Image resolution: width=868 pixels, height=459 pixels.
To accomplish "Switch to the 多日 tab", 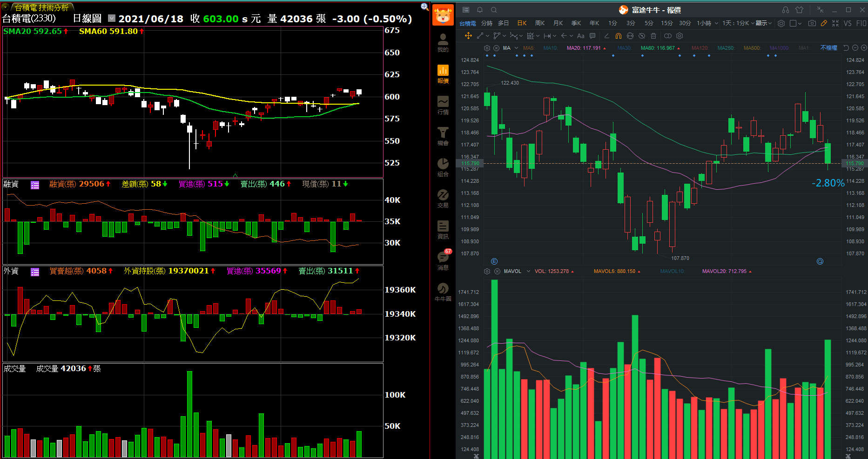I will 504,23.
